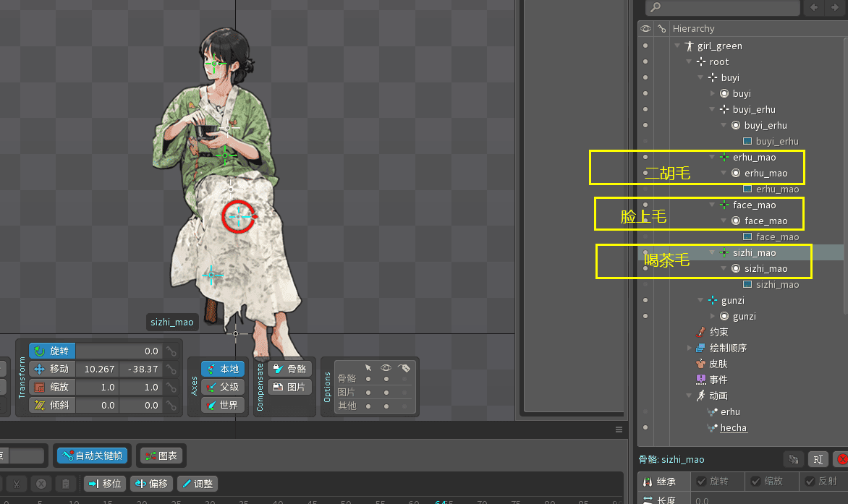848x504 pixels.
Task: Click the search magnifier icon in hierarchy
Action: pyautogui.click(x=656, y=7)
